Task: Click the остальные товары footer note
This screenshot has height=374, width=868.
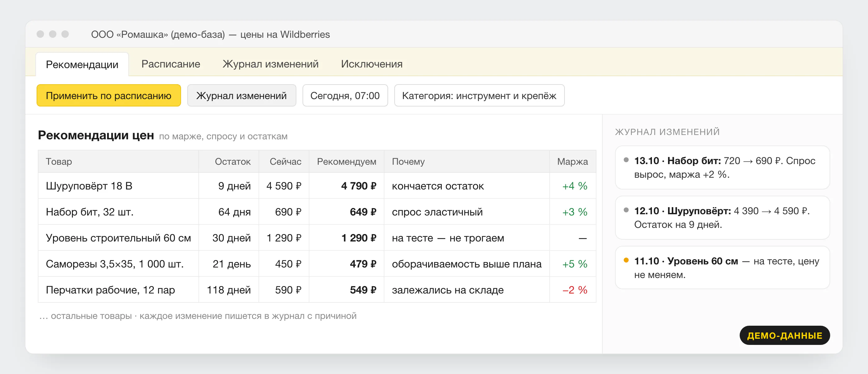Action: (198, 316)
